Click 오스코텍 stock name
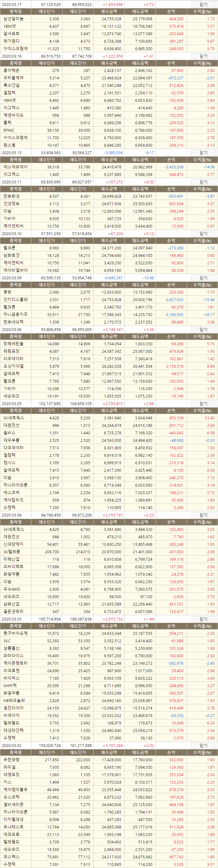 tap(12, 797)
